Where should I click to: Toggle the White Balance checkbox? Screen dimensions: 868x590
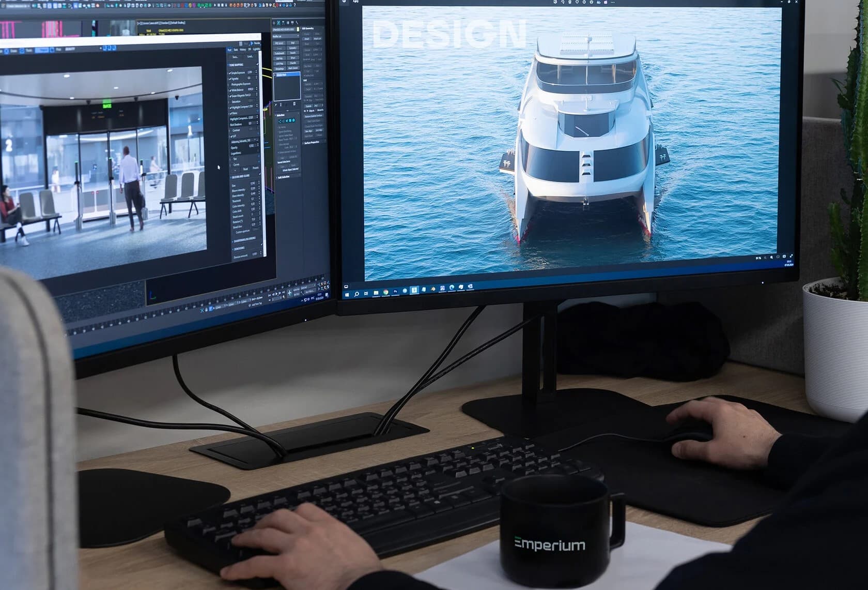coord(230,90)
